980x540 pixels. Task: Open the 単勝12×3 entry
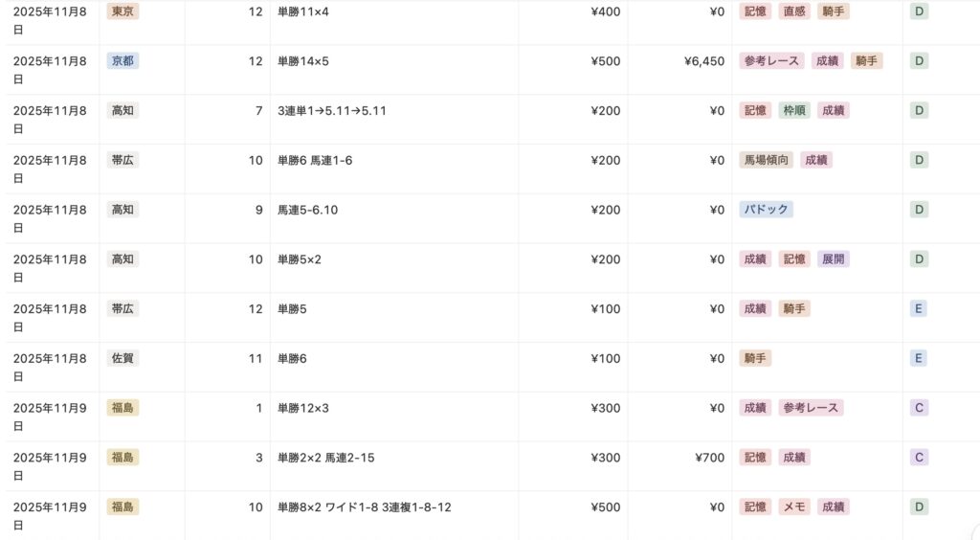point(302,408)
